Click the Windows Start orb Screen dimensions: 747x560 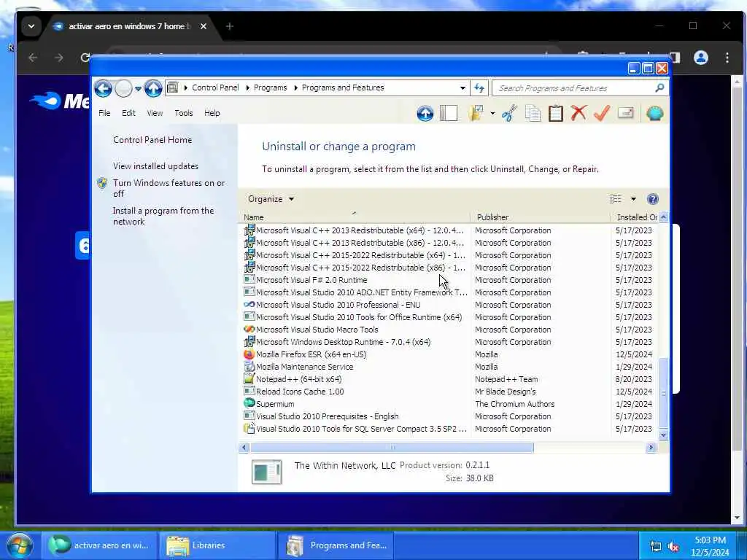[20, 545]
